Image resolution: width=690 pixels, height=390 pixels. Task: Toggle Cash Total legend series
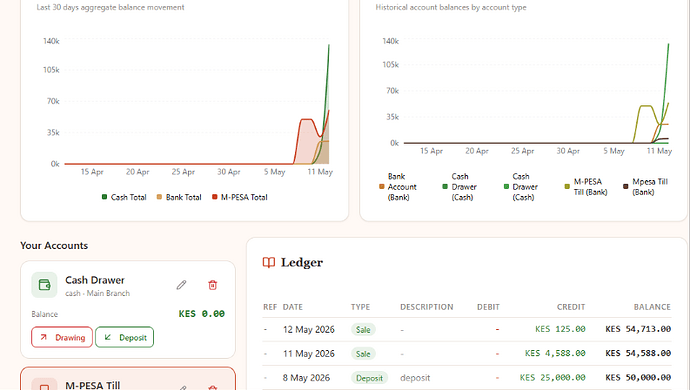(x=124, y=197)
